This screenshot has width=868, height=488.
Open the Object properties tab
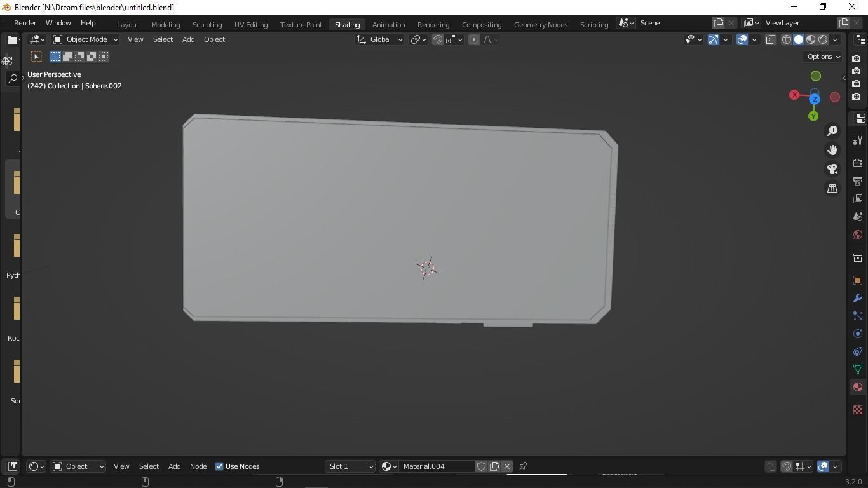(x=858, y=280)
